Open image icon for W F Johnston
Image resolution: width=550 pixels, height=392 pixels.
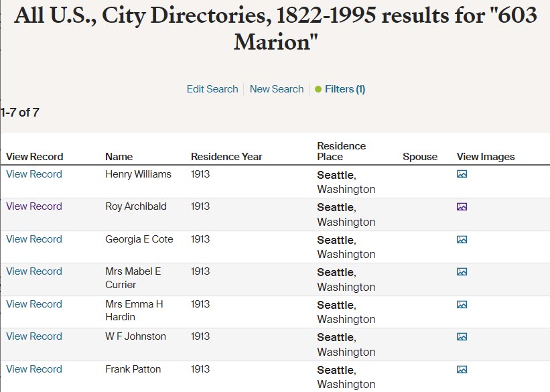(x=462, y=337)
